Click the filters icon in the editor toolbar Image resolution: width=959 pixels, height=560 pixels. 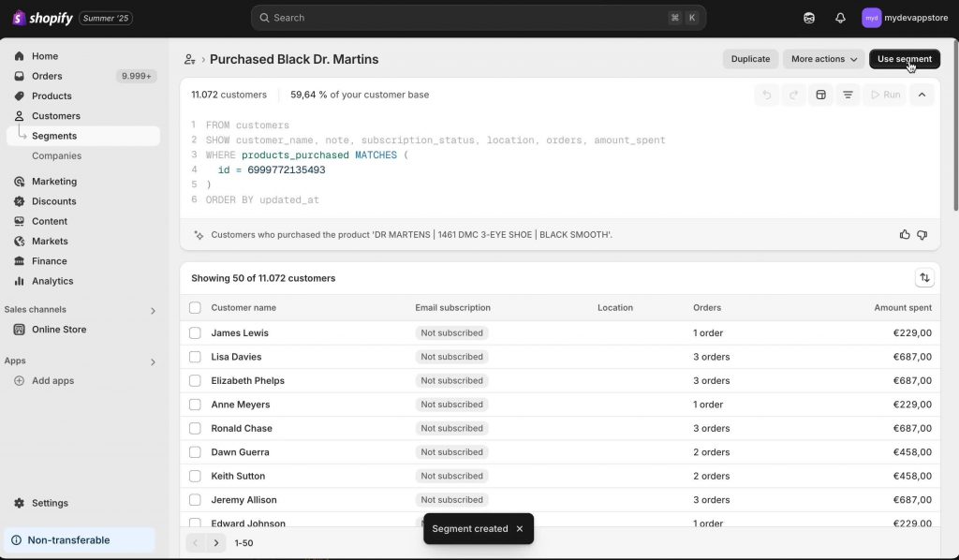click(x=848, y=95)
